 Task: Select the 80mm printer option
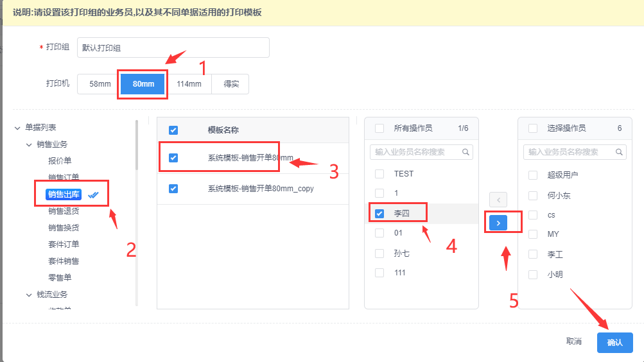143,83
